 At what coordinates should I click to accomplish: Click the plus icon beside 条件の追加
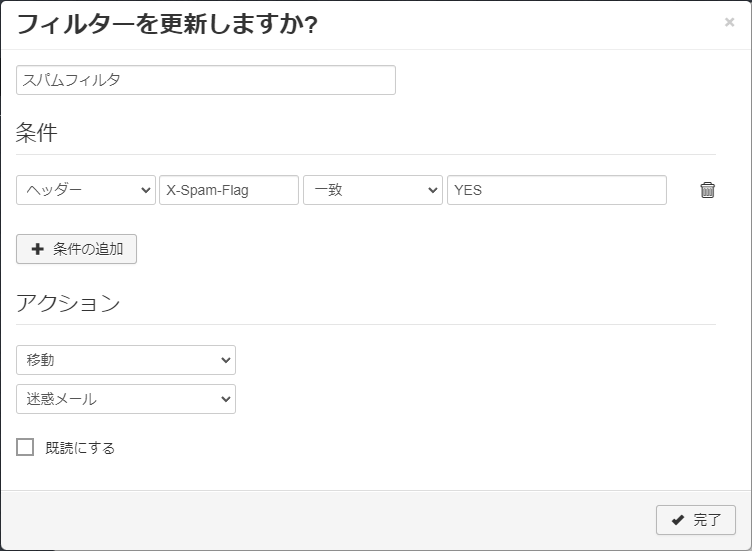pyautogui.click(x=38, y=249)
